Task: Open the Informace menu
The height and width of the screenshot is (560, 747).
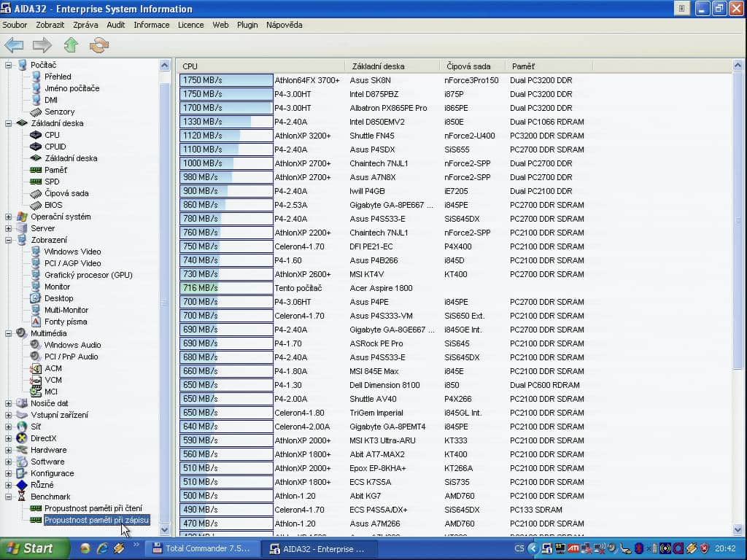Action: click(x=152, y=25)
